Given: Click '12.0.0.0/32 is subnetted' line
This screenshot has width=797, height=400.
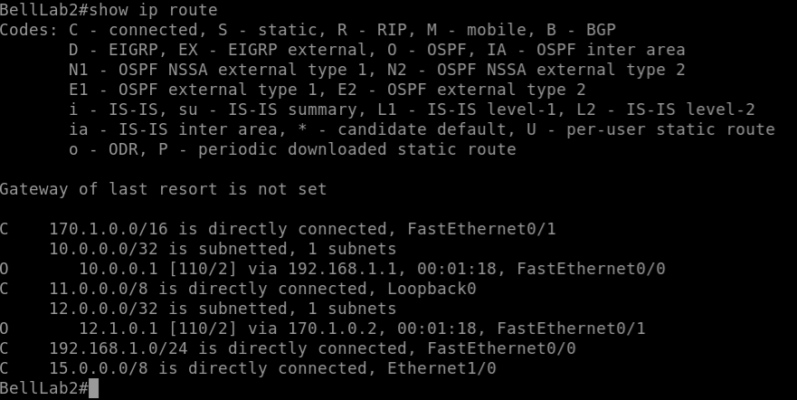Looking at the screenshot, I should click(223, 309).
